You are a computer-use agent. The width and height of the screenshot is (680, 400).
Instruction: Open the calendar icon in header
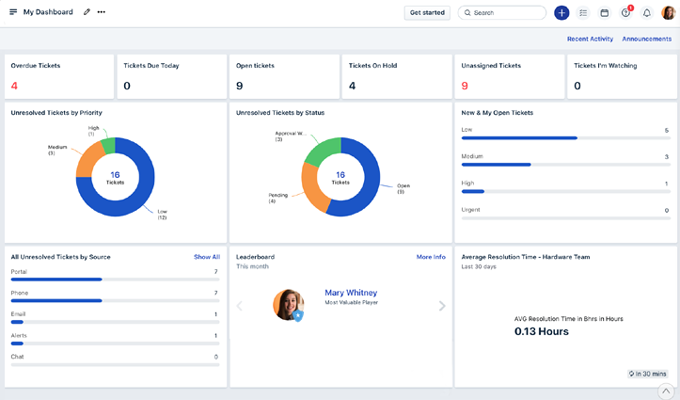coord(604,13)
